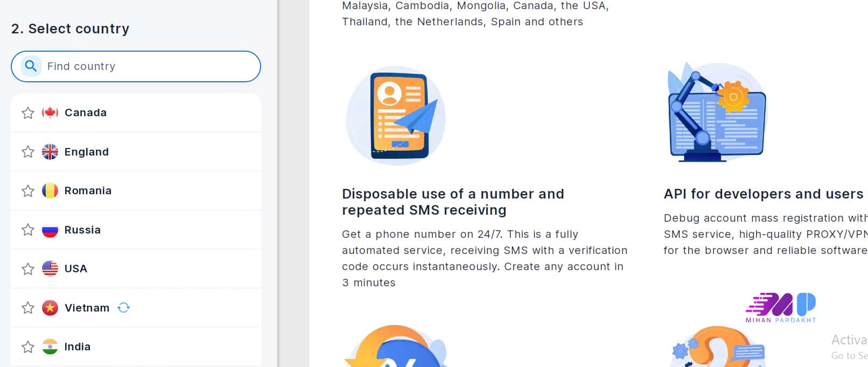Click the API for developers heading

764,194
